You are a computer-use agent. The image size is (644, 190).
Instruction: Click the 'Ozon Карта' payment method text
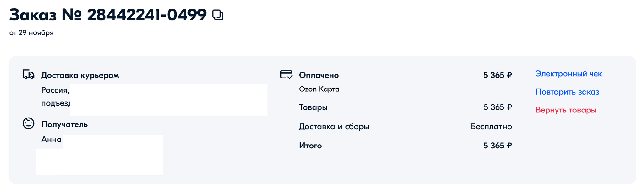(x=319, y=89)
